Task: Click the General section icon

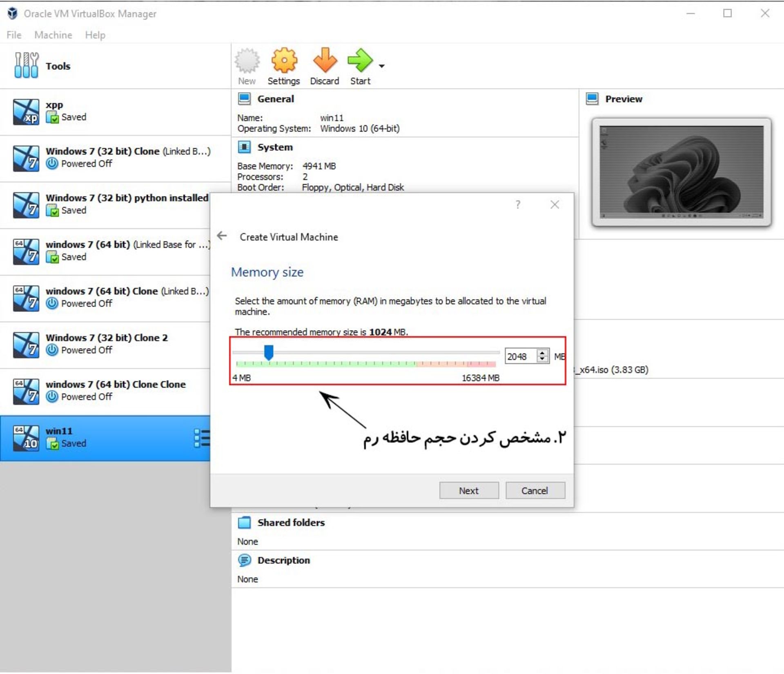Action: pos(244,99)
